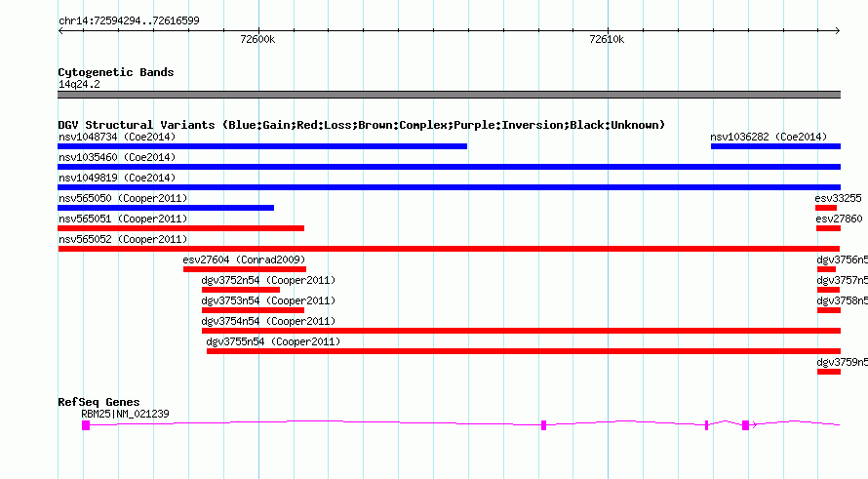
Task: Click the esv33255 label text
Action: pos(838,198)
